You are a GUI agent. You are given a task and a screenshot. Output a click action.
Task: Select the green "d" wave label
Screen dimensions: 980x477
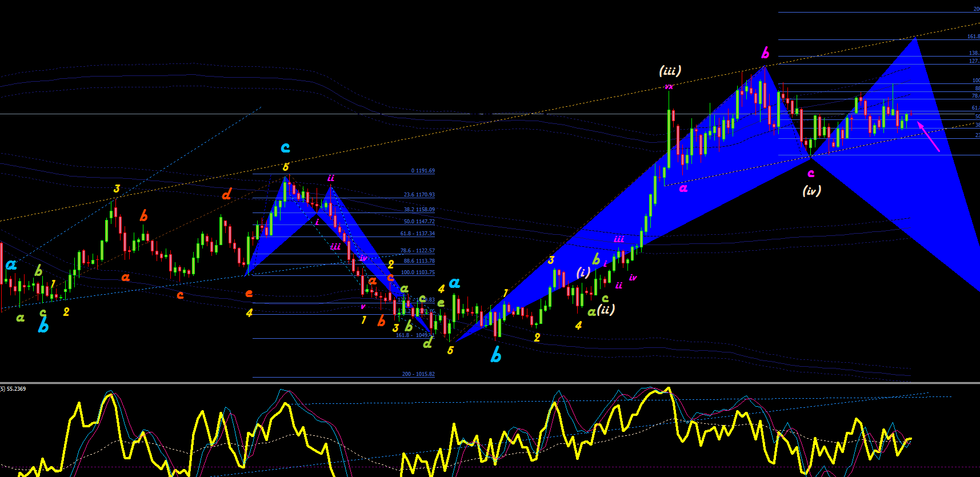pyautogui.click(x=427, y=343)
